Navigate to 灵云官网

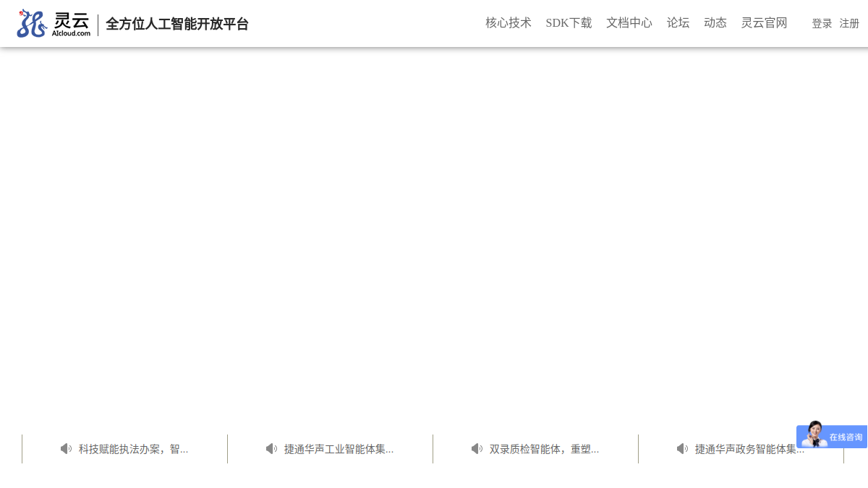pyautogui.click(x=764, y=23)
